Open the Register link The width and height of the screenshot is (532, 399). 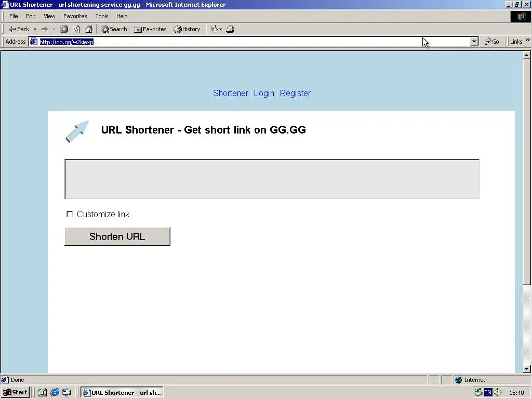pyautogui.click(x=295, y=94)
